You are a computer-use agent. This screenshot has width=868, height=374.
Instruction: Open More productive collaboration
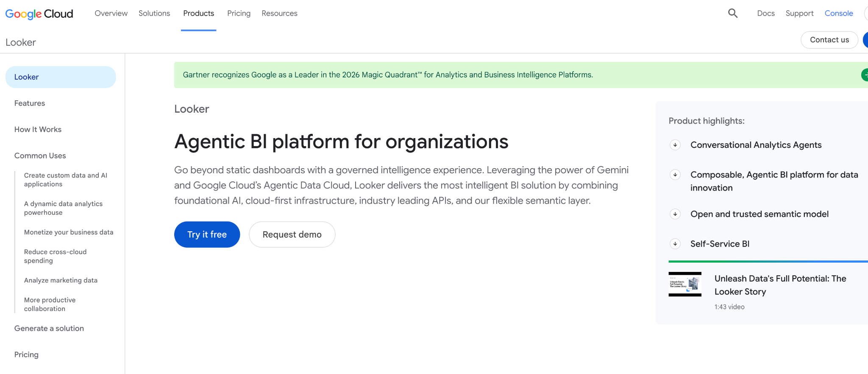(50, 304)
